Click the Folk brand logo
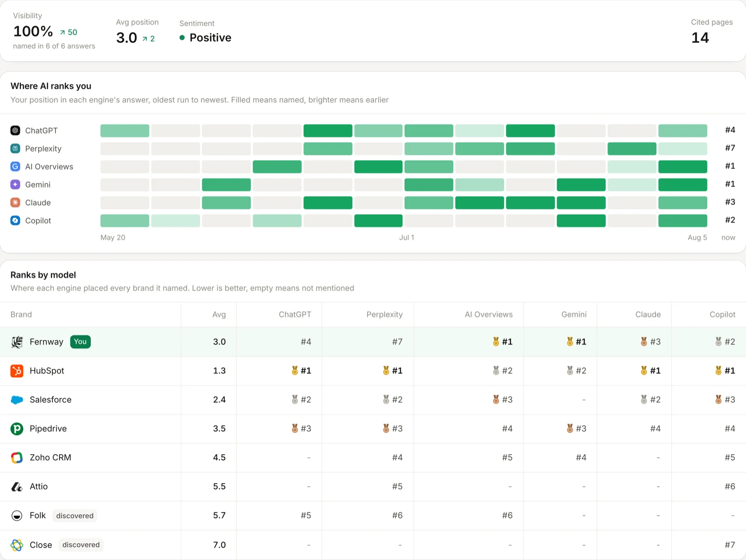 17,516
